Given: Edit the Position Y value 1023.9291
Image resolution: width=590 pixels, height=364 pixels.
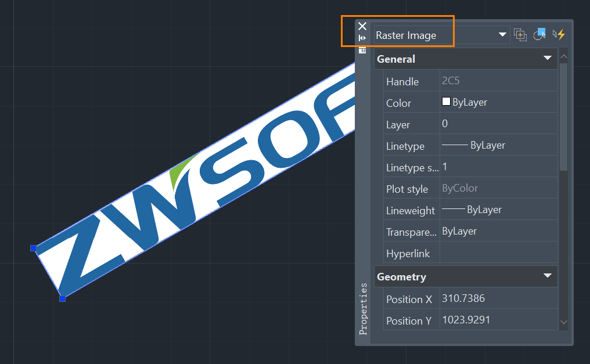Looking at the screenshot, I should 499,320.
